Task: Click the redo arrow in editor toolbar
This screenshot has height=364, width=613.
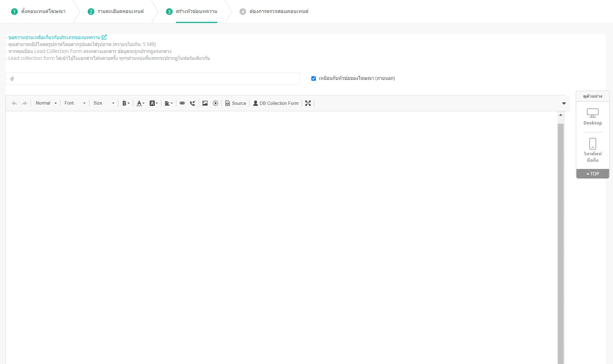Action: click(x=25, y=103)
